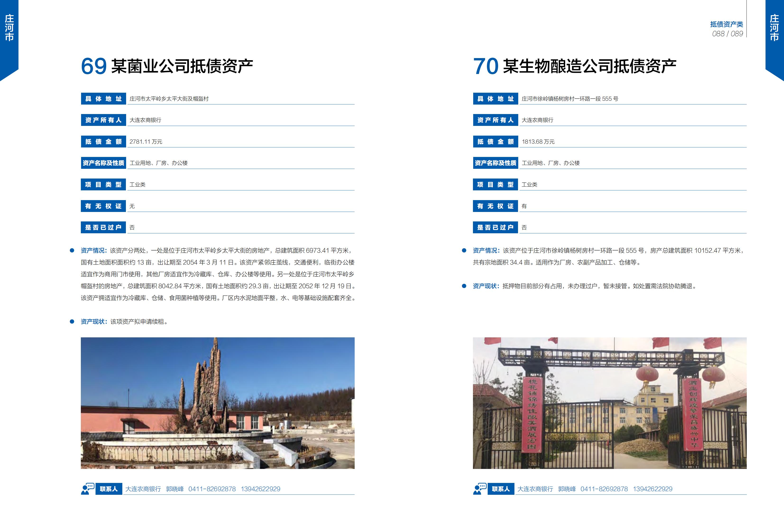The image size is (784, 532).
Task: Click phone number 0411-82692878 under asset 69
Action: [212, 489]
